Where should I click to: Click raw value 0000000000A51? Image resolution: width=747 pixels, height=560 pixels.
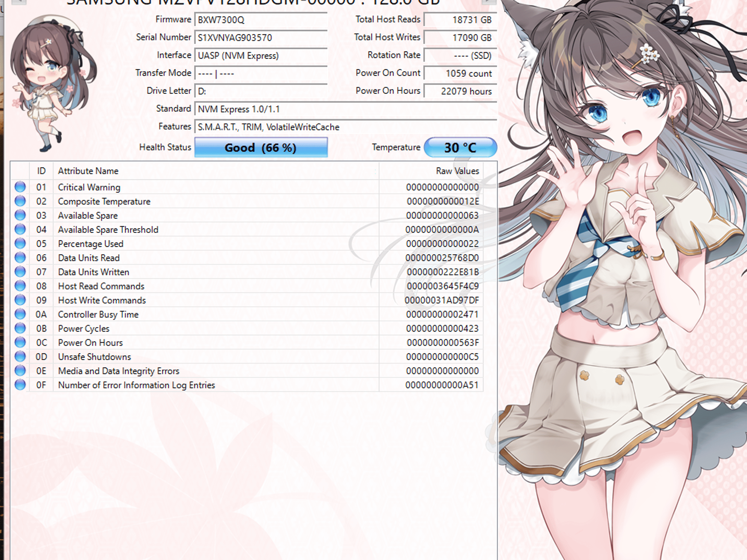point(442,385)
